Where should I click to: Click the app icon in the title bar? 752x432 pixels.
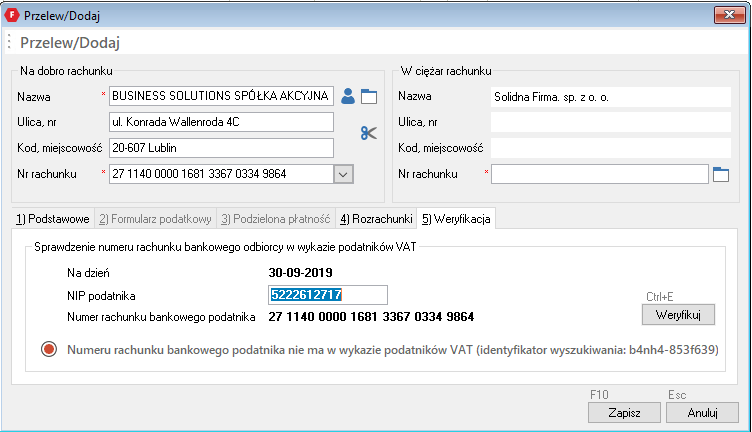tap(12, 15)
